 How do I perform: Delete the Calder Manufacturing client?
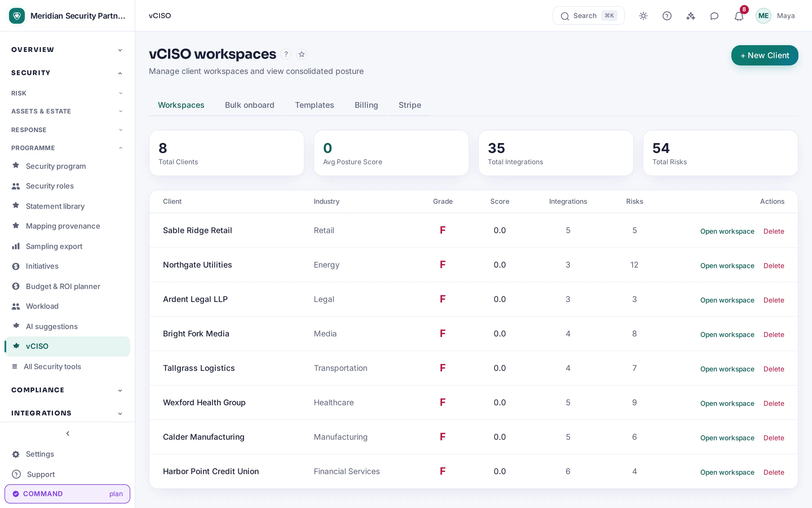(x=774, y=438)
